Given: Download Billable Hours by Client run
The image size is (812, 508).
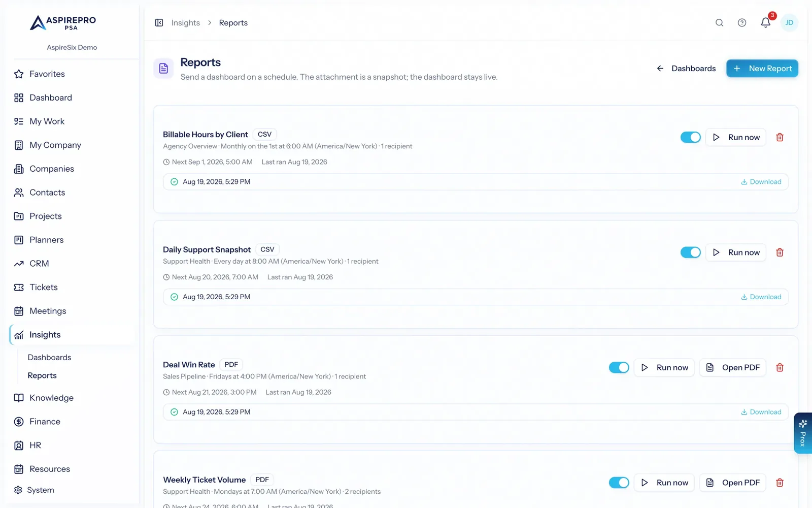Looking at the screenshot, I should (x=761, y=182).
